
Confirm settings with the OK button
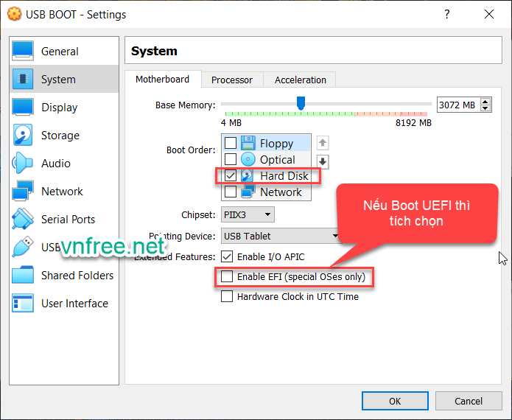coord(395,401)
